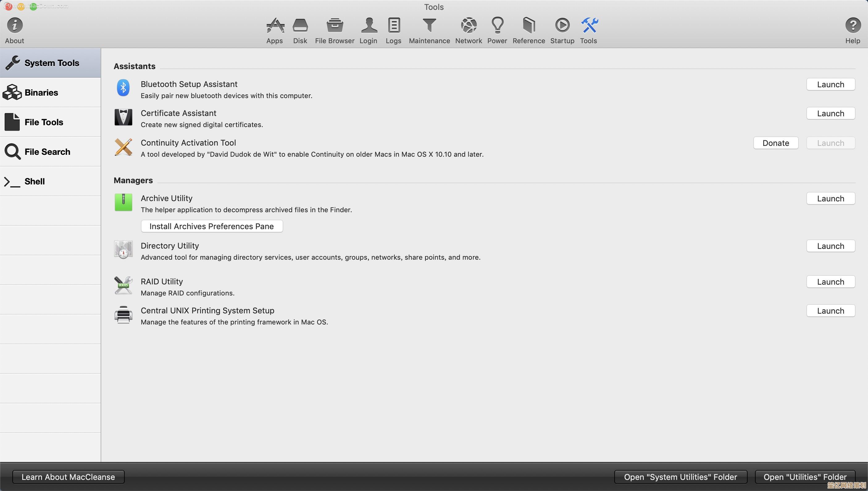868x491 pixels.
Task: Switch to the Network section
Action: tap(469, 25)
